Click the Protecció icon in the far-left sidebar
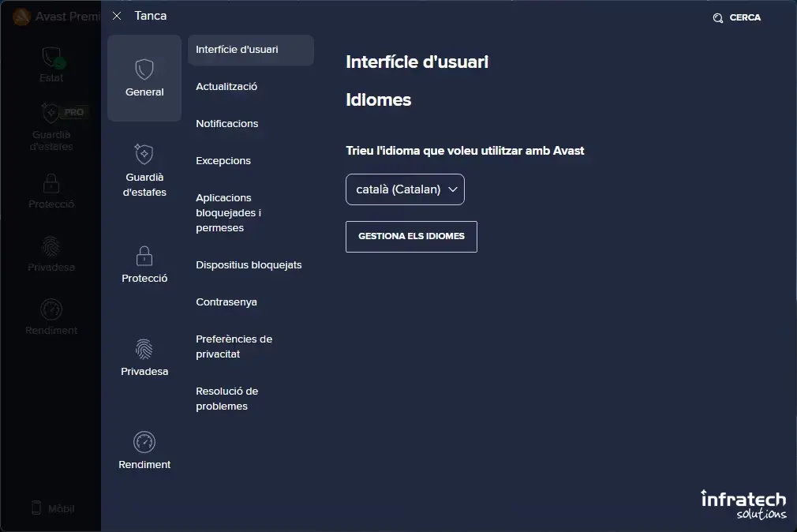The height and width of the screenshot is (532, 797). pos(51,183)
